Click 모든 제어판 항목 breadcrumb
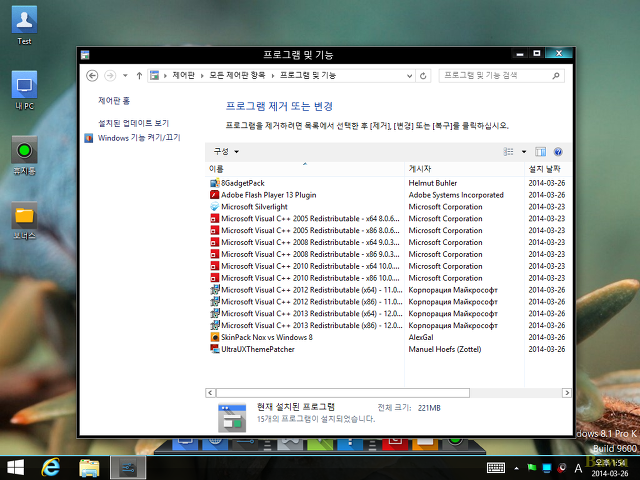 (237, 76)
